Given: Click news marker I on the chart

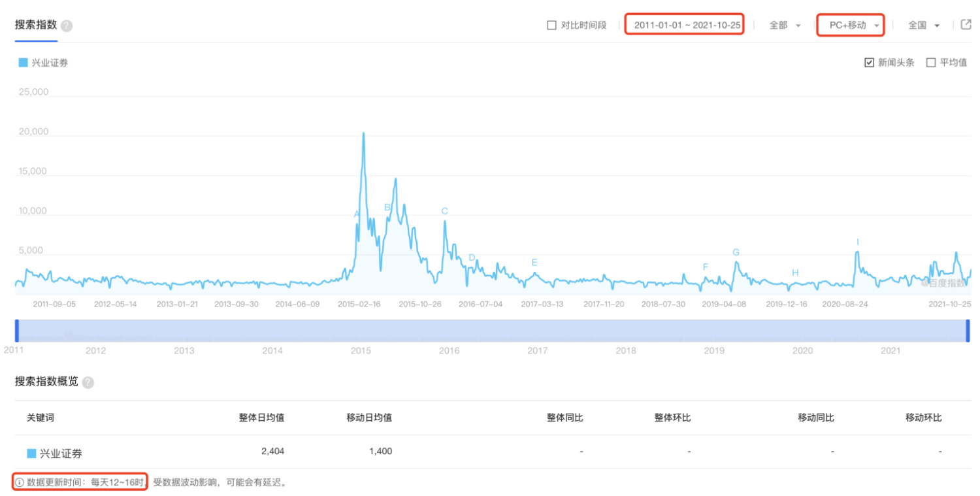Looking at the screenshot, I should click(857, 242).
